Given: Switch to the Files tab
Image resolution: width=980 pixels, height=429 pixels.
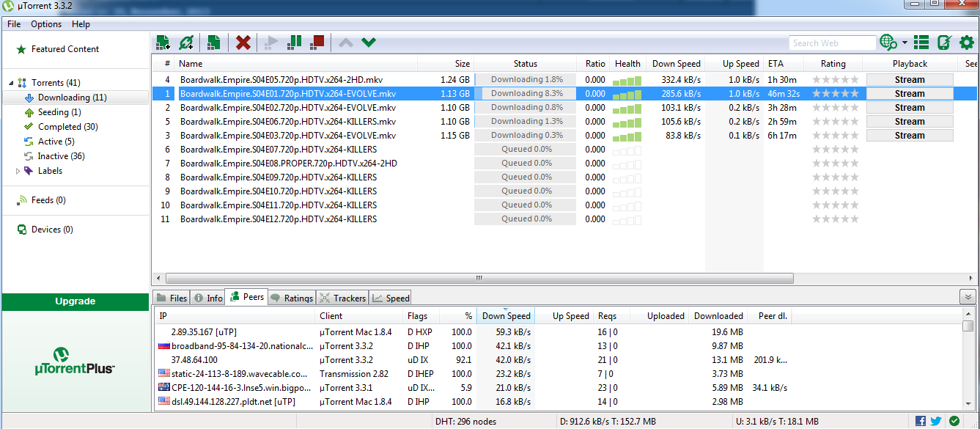Looking at the screenshot, I should click(x=171, y=298).
